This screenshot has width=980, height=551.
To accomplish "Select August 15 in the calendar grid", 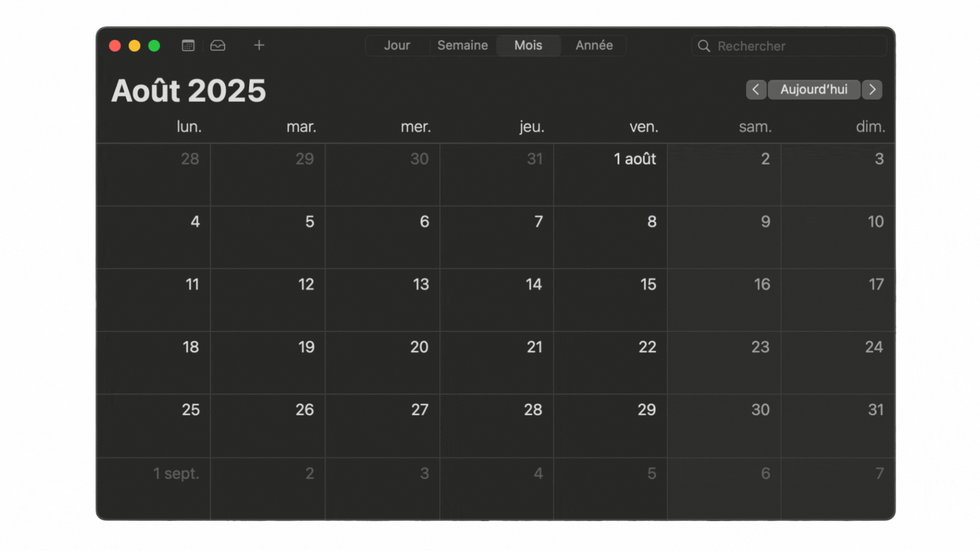I will (610, 300).
